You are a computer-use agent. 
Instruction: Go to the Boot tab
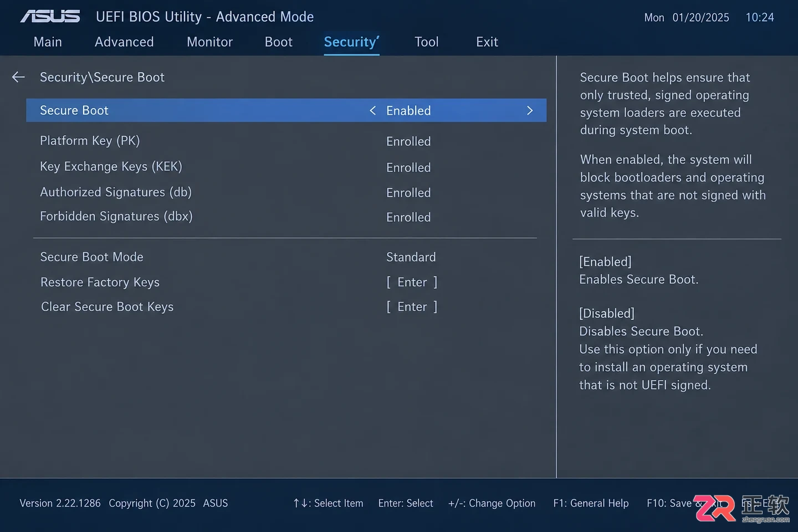tap(279, 42)
